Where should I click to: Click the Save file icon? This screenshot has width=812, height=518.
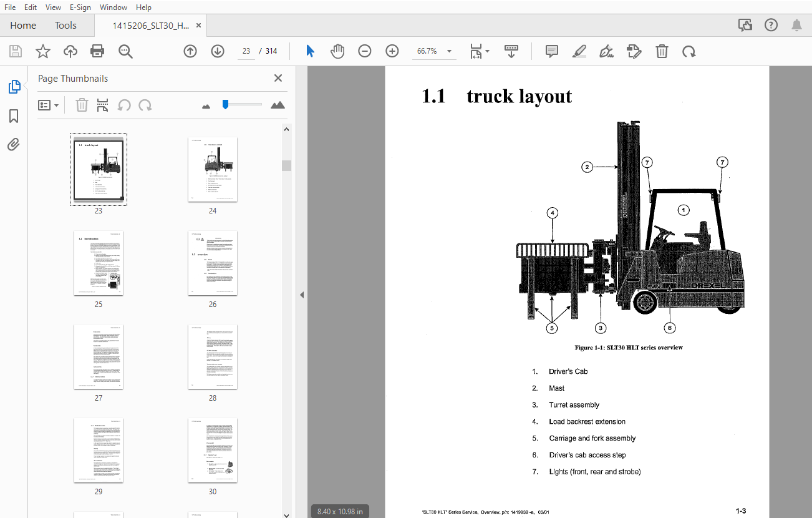click(16, 51)
